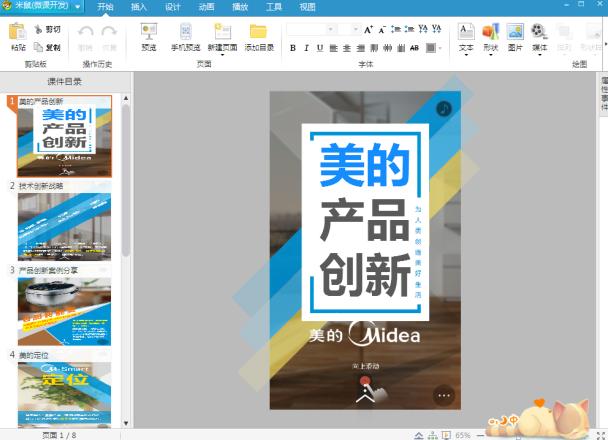Switch to the Insert (插入) tab
The image size is (608, 440).
click(138, 7)
